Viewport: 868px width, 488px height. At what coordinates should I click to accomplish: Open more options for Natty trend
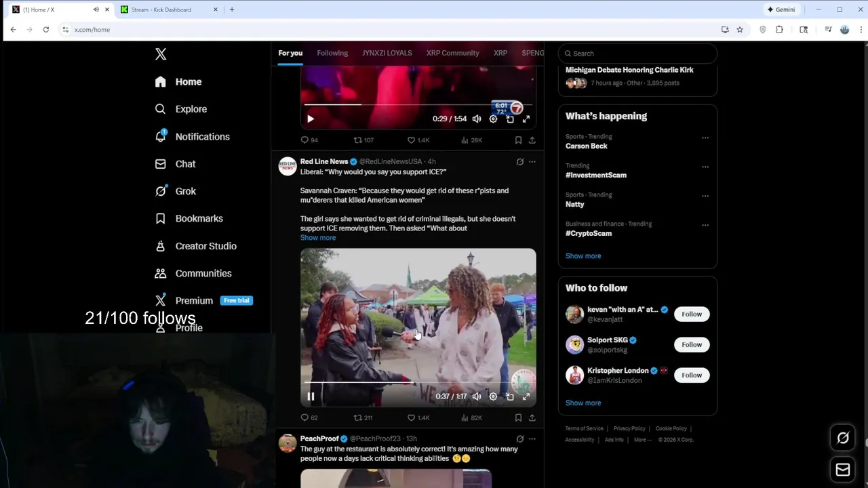coord(705,196)
